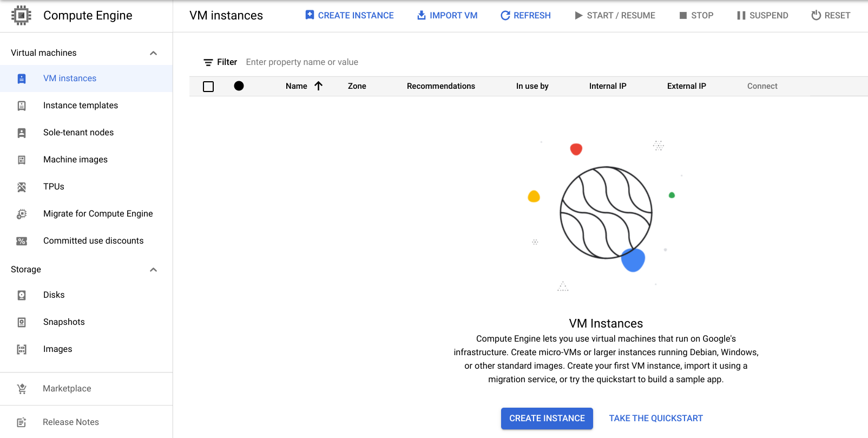Click the Migrate for Compute Engine icon
The height and width of the screenshot is (438, 868).
point(22,214)
